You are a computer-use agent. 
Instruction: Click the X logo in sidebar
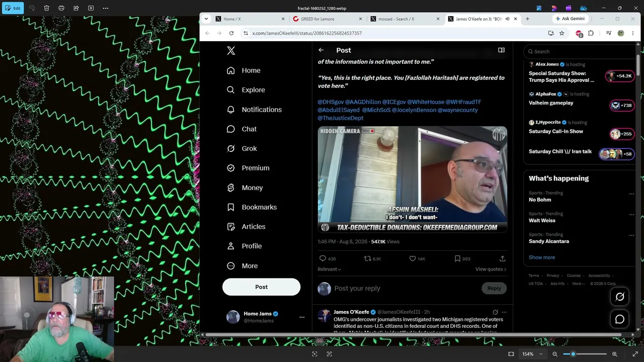231,51
